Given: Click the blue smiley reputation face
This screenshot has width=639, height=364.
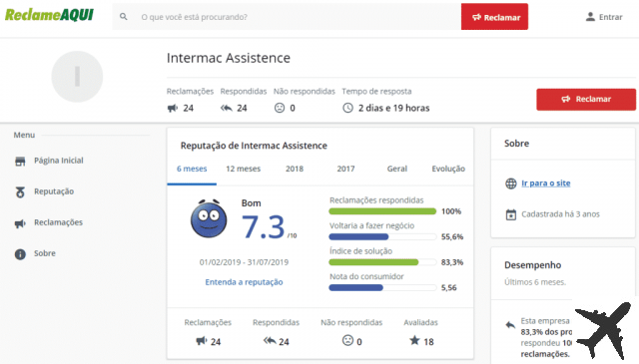Looking at the screenshot, I should [209, 218].
